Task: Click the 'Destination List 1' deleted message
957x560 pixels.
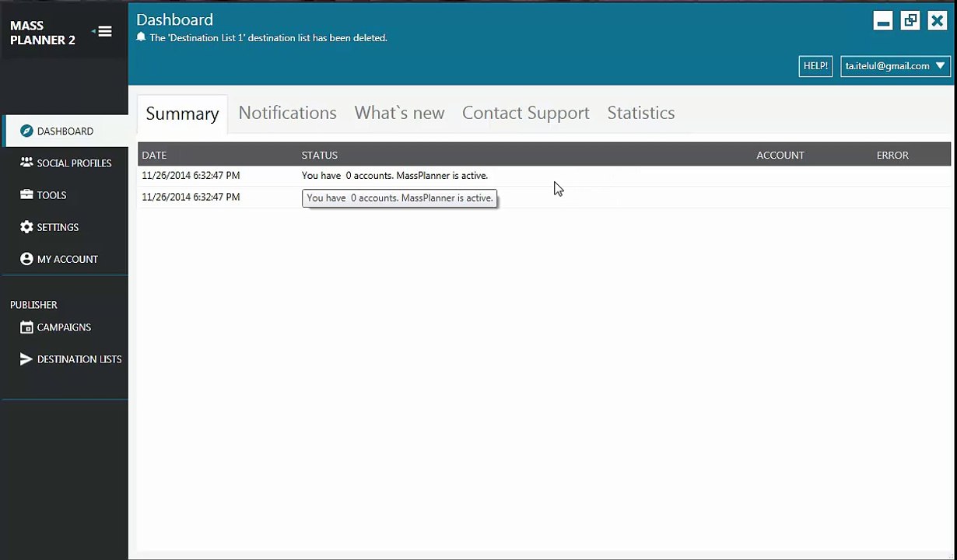Action: (268, 37)
